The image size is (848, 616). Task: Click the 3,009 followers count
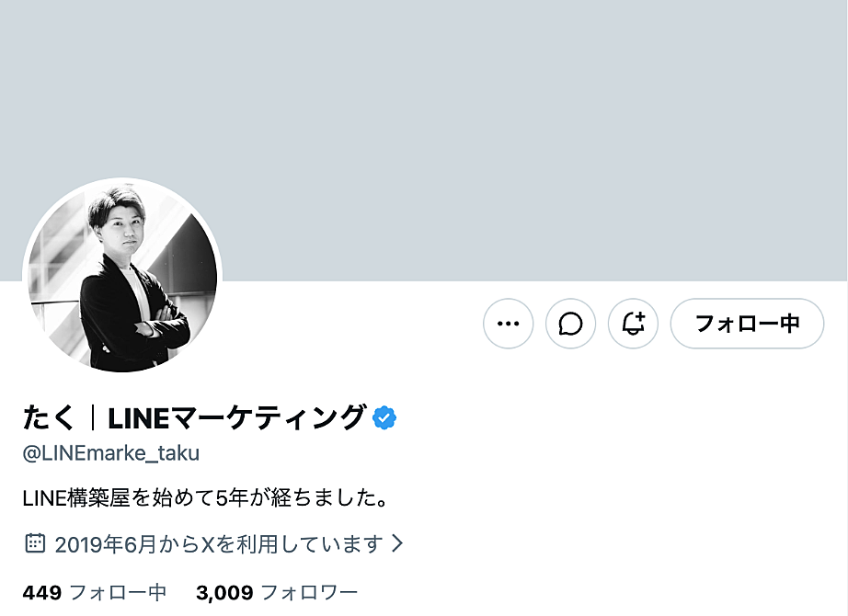[224, 593]
